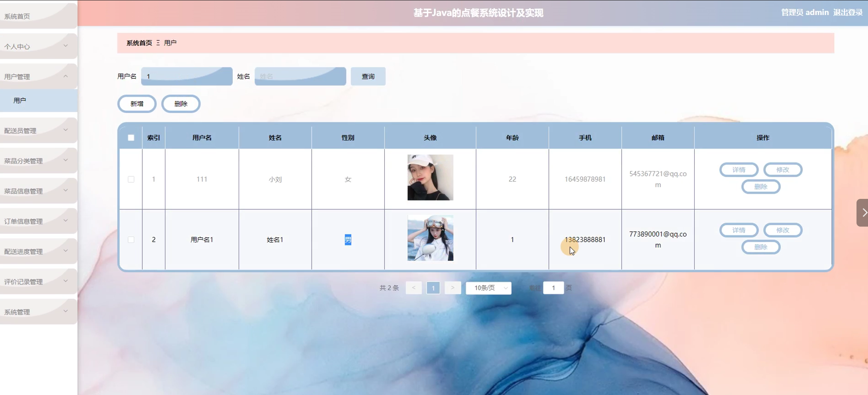This screenshot has height=395, width=868.
Task: Expand the 配送进度管理 sidebar menu
Action: tap(38, 251)
